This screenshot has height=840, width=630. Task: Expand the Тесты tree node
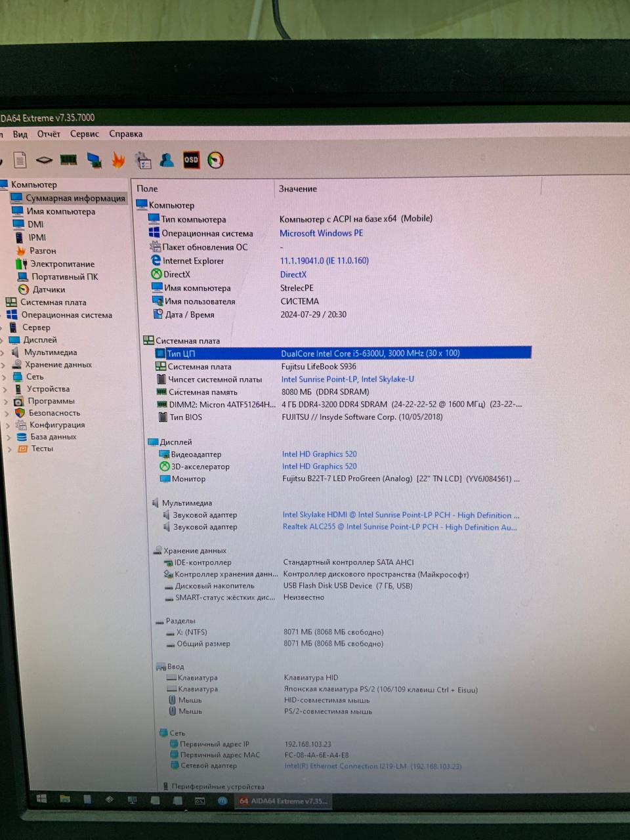coord(9,449)
